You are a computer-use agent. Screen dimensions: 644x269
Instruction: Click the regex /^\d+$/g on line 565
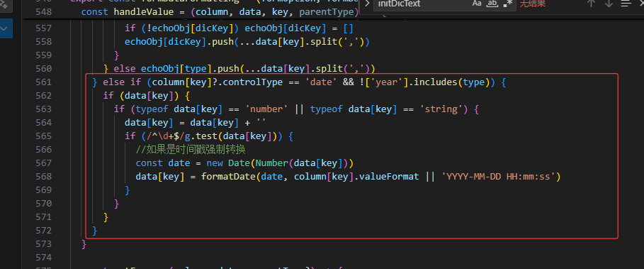point(169,136)
